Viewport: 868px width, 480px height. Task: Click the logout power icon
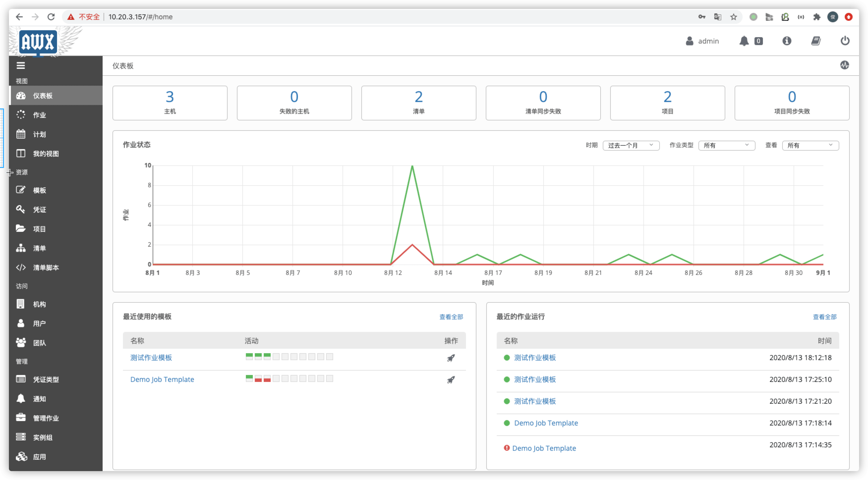click(845, 41)
